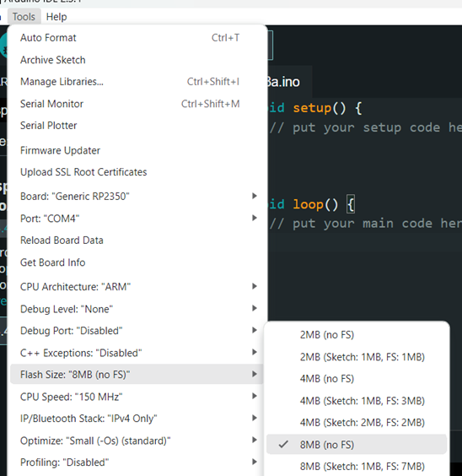Launch the Serial Plotter
The height and width of the screenshot is (476, 462).
137,126
